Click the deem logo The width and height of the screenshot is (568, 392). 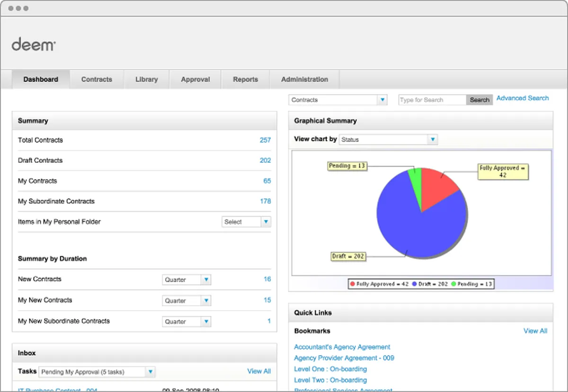(x=34, y=45)
